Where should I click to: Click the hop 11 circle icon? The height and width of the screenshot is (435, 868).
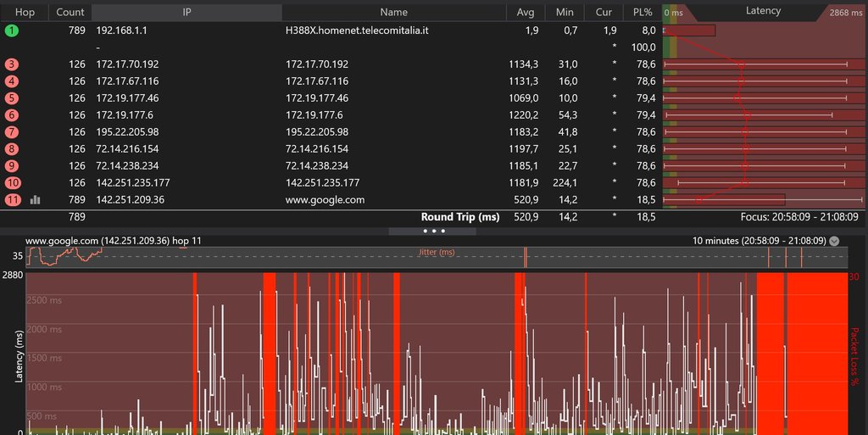(x=12, y=200)
